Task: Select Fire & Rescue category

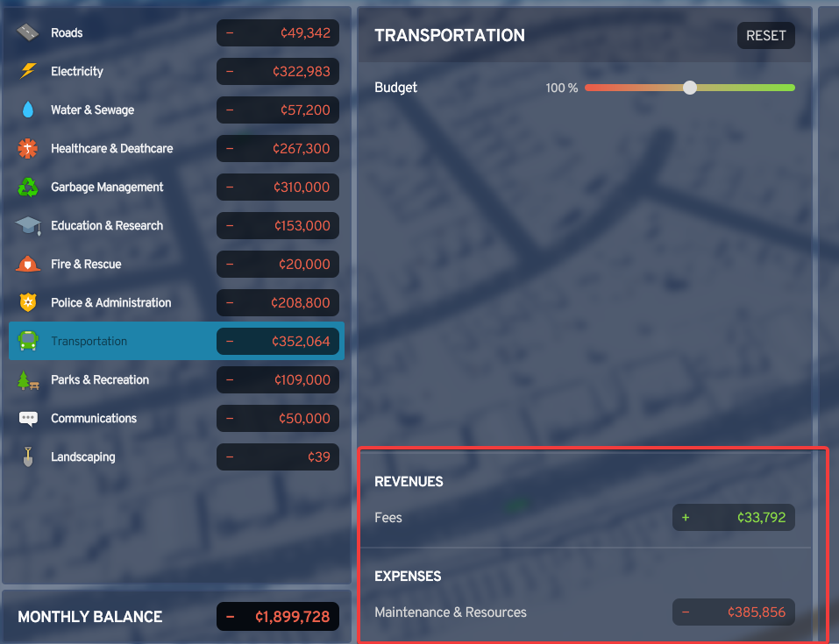Action: [x=176, y=265]
